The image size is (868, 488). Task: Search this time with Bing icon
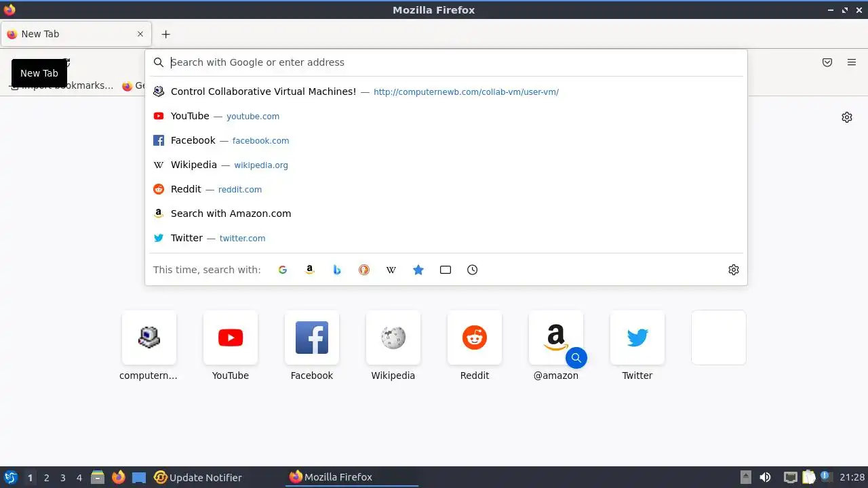tap(337, 270)
